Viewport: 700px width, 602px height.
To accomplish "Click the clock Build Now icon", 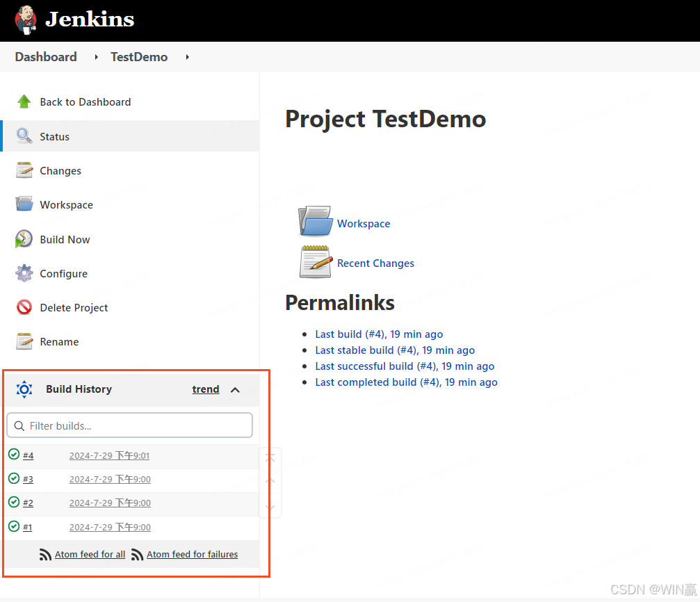I will click(x=24, y=239).
